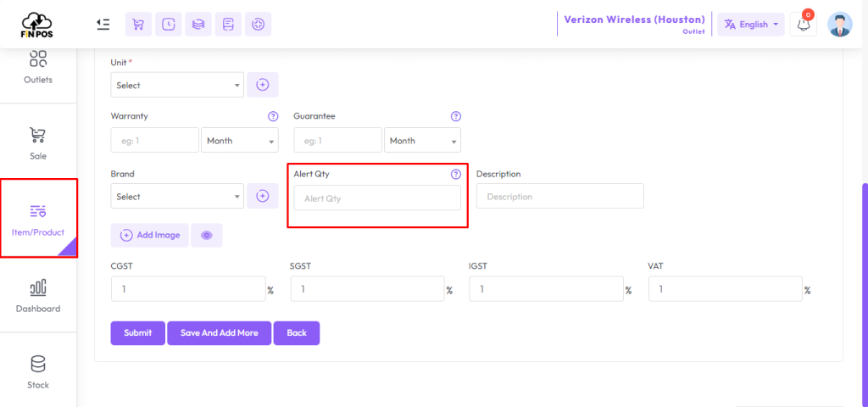Click the plus icon next to Brand
This screenshot has width=868, height=407.
(262, 197)
